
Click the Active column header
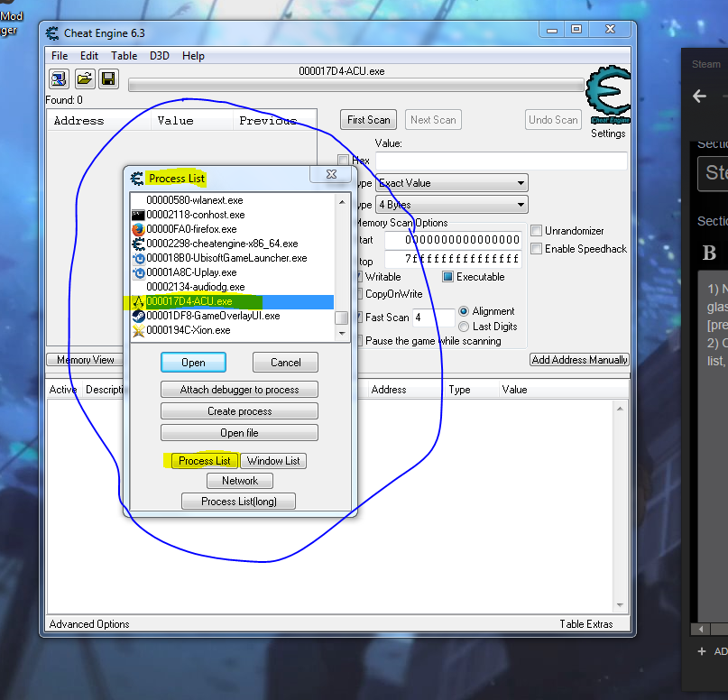coord(63,390)
